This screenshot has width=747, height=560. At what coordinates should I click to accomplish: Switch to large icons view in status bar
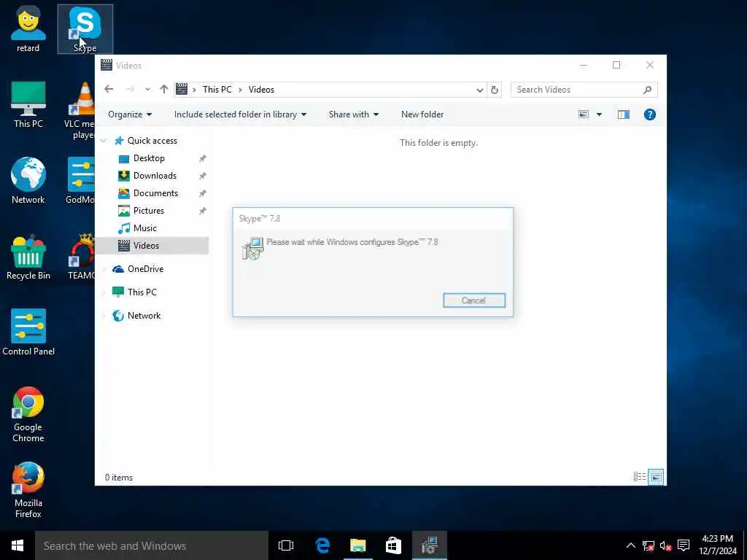656,477
